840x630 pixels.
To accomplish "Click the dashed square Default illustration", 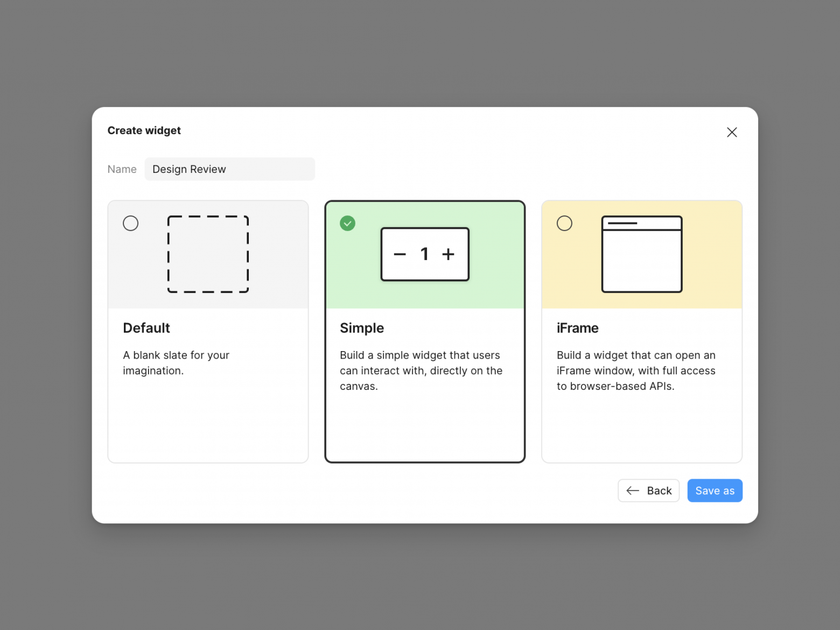I will (x=208, y=254).
